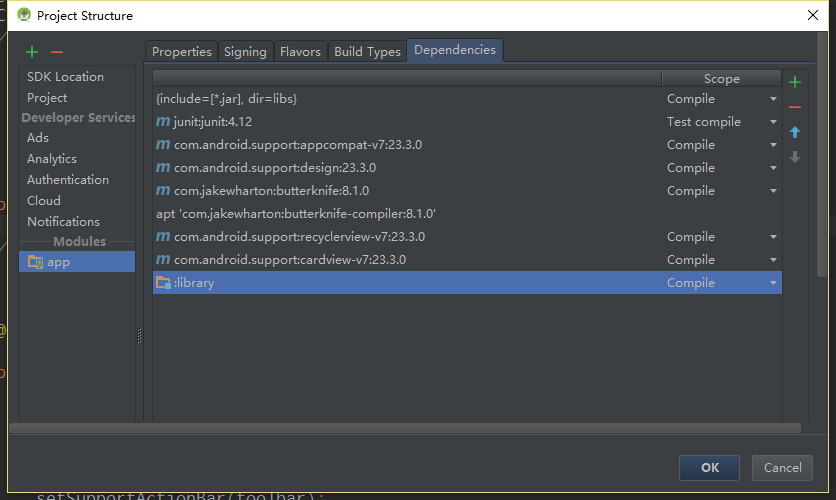836x500 pixels.
Task: Open Notifications developer service
Action: point(63,221)
